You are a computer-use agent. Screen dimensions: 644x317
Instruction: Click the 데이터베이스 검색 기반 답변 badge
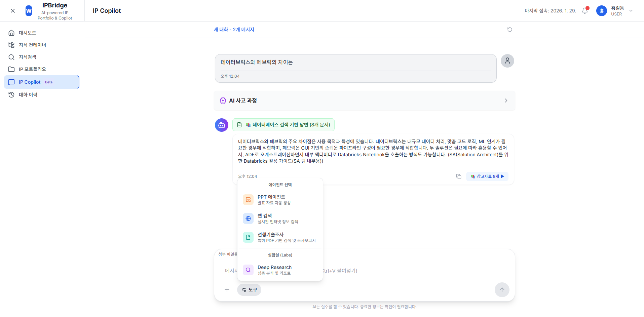(x=283, y=125)
